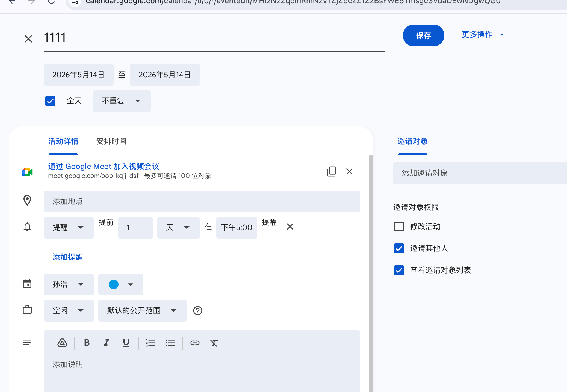Copy the Meet conference link

pos(332,171)
